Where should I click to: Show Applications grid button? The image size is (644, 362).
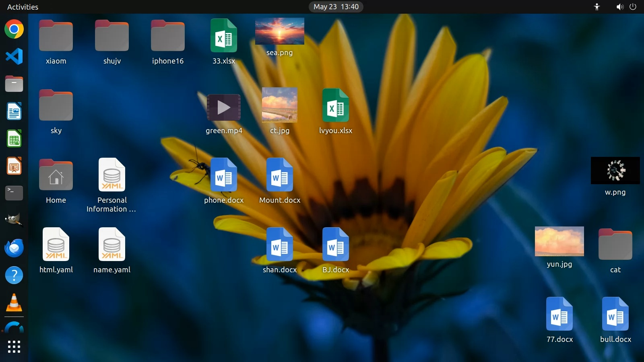14,347
